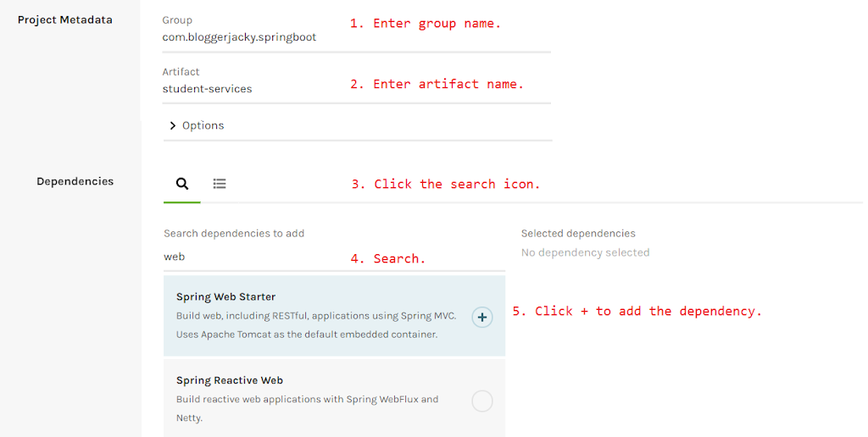The width and height of the screenshot is (868, 437).
Task: Click the Group field label
Action: [x=177, y=20]
